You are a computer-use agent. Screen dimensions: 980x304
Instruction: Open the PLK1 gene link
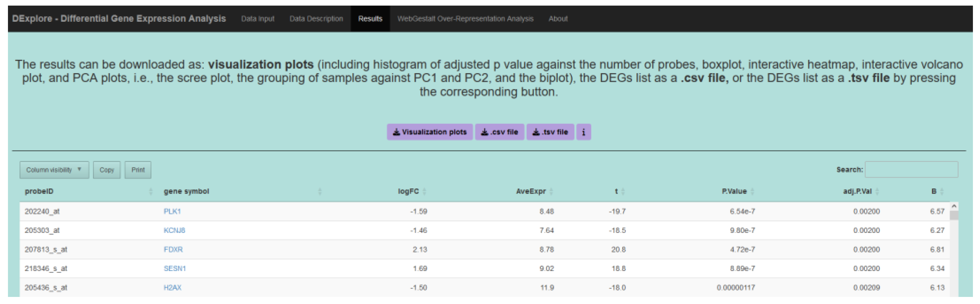[x=172, y=211]
